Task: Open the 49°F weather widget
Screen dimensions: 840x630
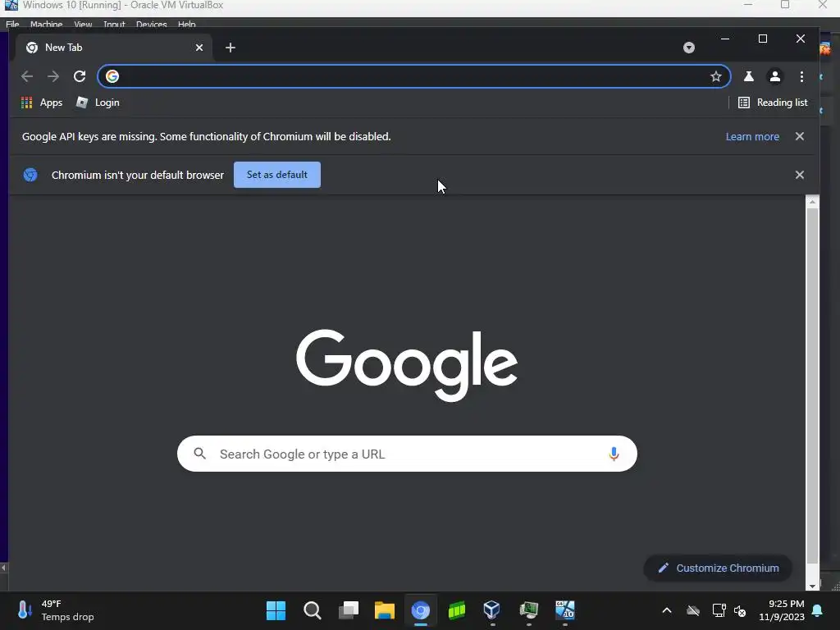Action: (56, 610)
